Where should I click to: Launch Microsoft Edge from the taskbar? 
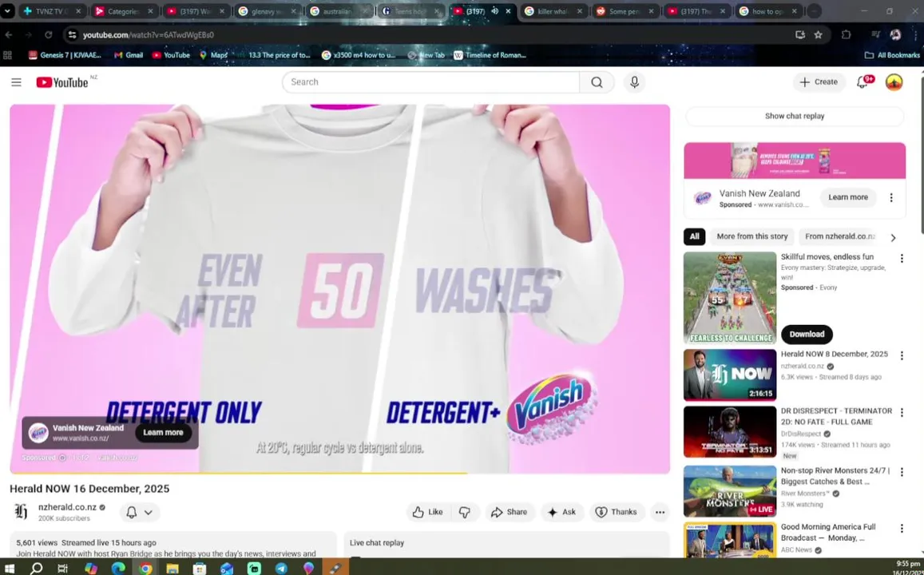click(118, 569)
